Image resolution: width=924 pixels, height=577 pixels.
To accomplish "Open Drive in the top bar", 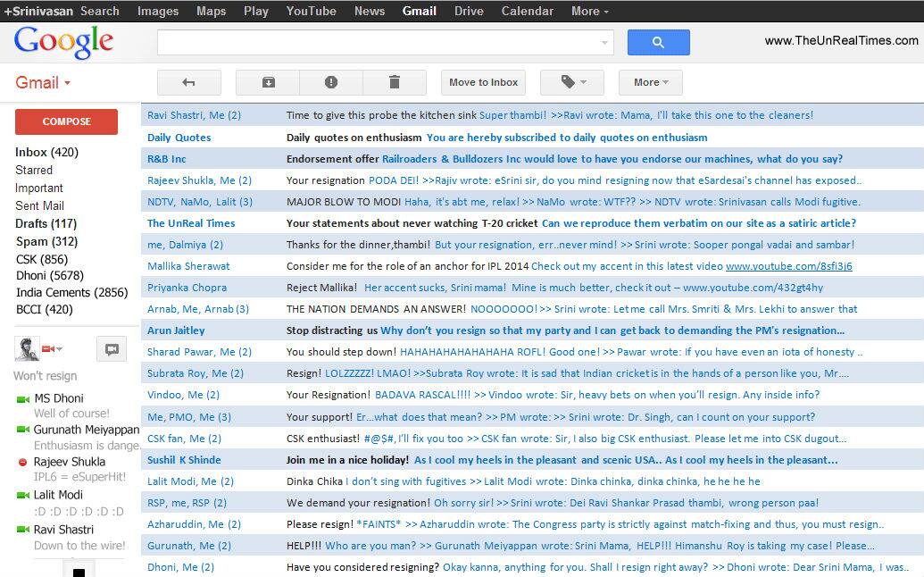I will tap(469, 12).
